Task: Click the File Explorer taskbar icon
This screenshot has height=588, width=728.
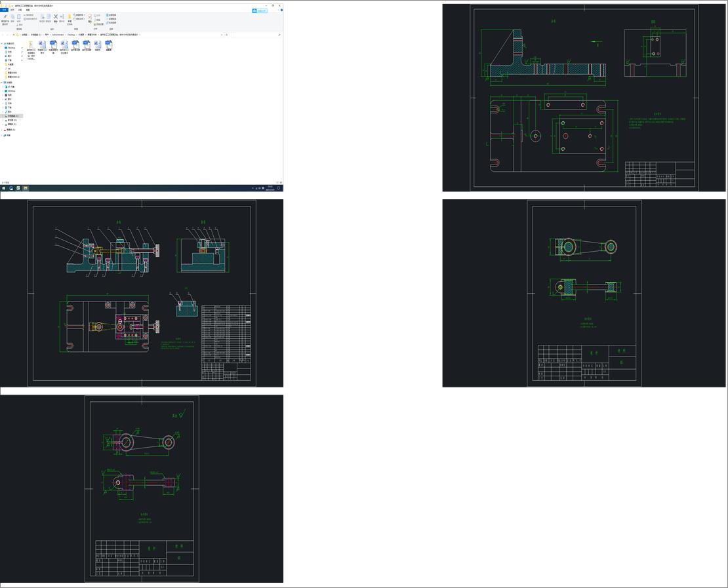Action: click(x=26, y=188)
